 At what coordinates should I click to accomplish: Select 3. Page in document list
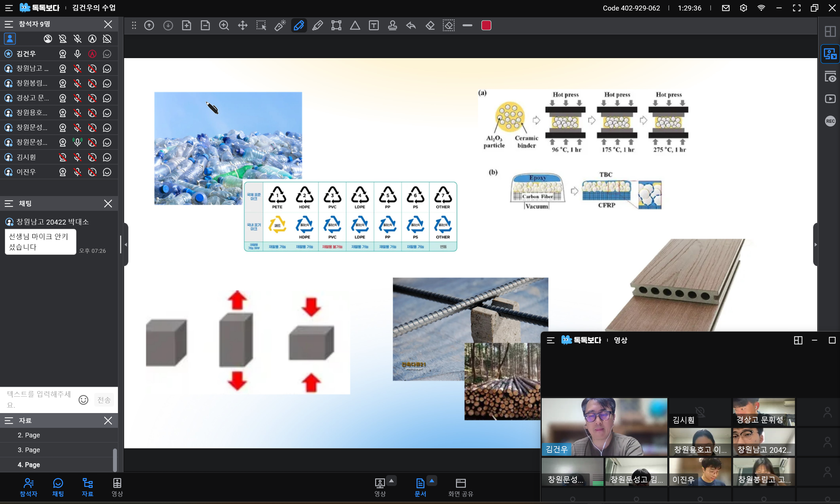click(x=29, y=450)
